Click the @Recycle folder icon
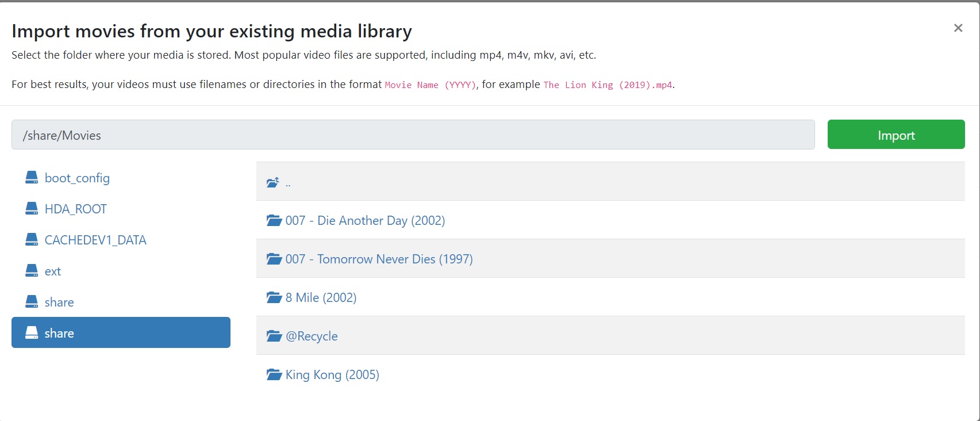 point(274,336)
